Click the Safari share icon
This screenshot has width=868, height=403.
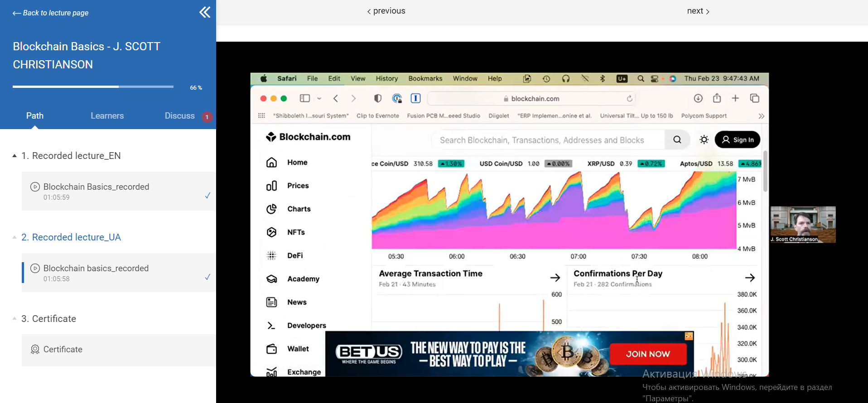point(717,98)
